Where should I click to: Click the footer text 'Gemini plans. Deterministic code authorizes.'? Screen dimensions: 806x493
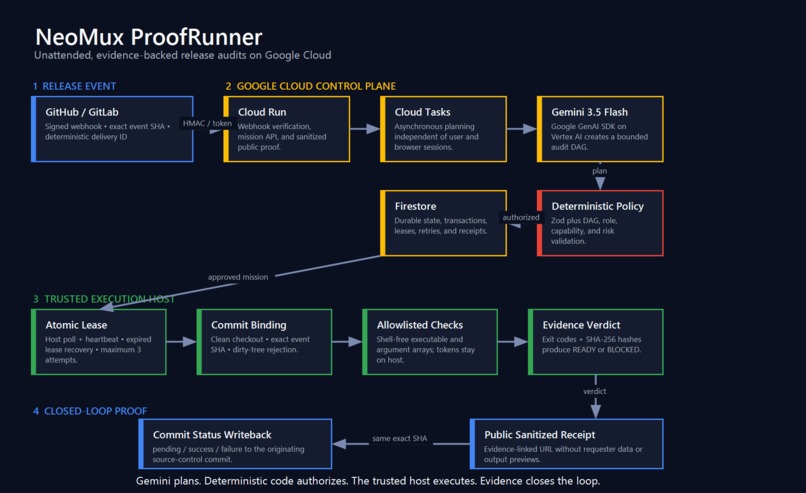[242, 481]
